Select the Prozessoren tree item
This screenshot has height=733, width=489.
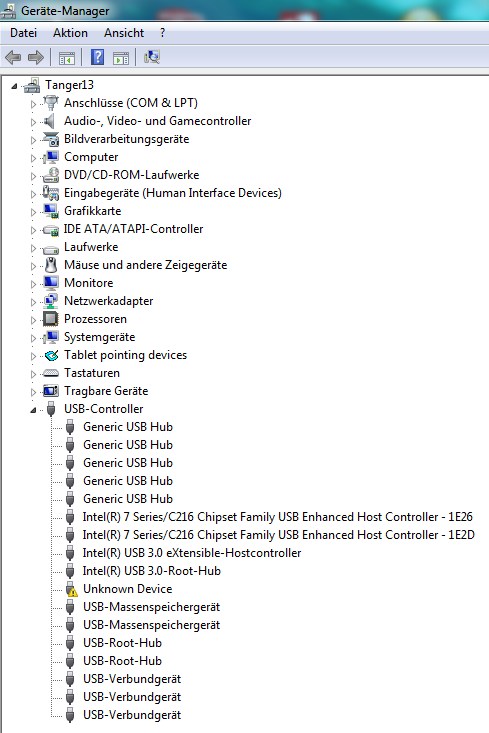tap(95, 319)
